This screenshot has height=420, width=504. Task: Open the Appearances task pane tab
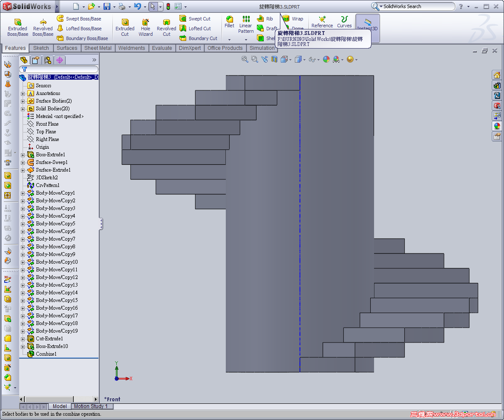click(497, 126)
